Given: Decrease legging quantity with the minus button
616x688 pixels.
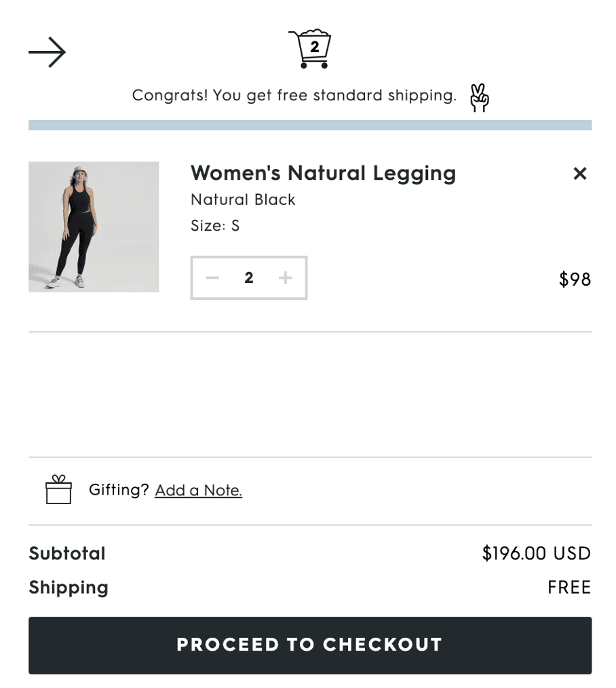Looking at the screenshot, I should pyautogui.click(x=212, y=278).
